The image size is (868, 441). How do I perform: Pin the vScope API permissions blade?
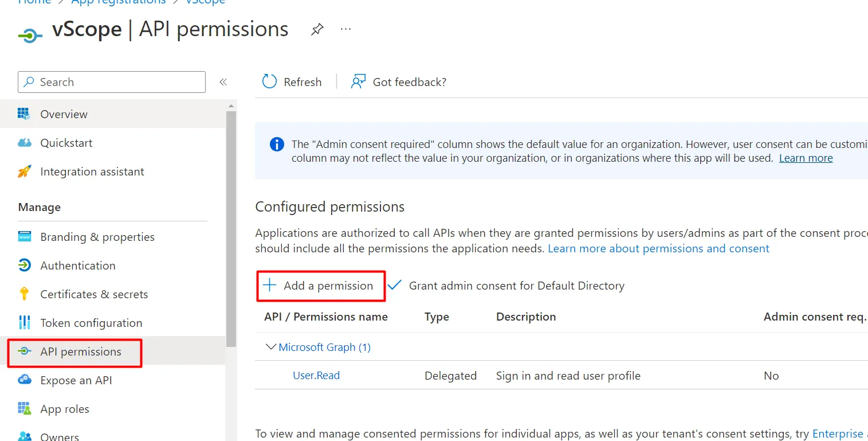click(x=317, y=30)
